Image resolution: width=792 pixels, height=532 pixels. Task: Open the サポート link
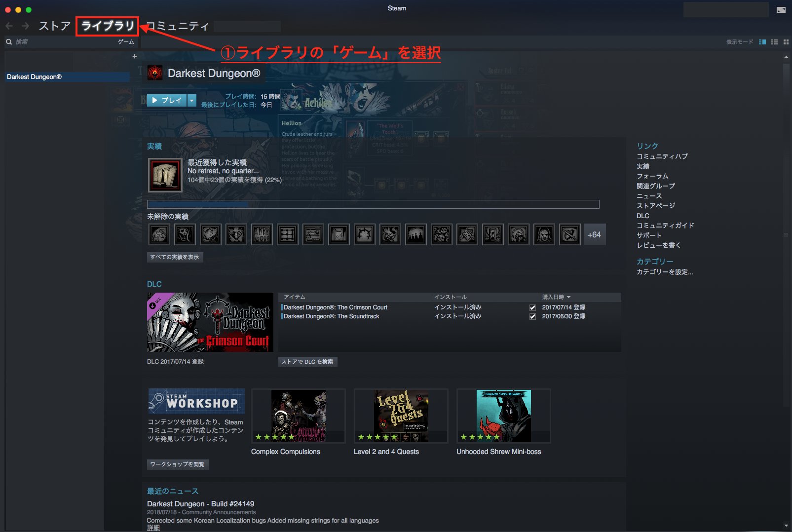click(649, 235)
